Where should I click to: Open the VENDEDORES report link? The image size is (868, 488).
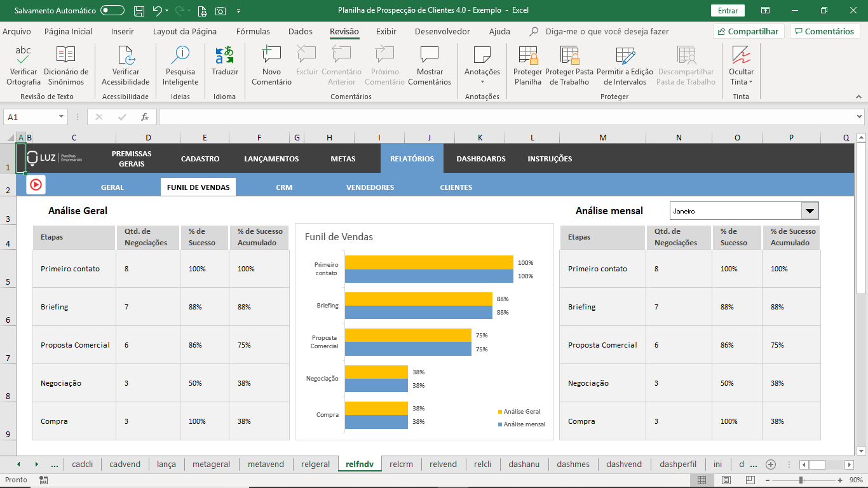tap(370, 187)
